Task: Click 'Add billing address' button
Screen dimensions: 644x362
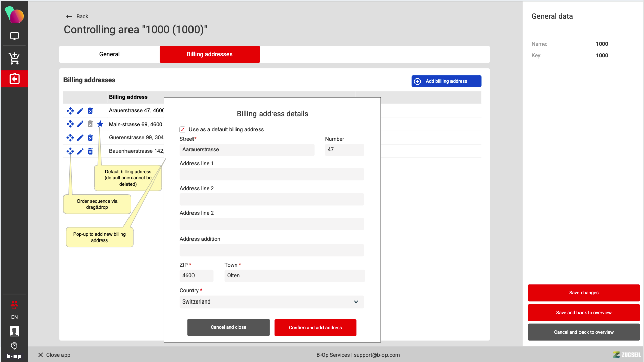Action: 446,81
